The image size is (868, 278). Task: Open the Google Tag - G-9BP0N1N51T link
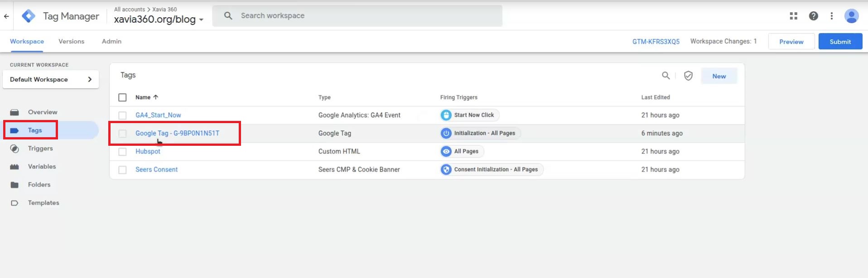(x=177, y=133)
